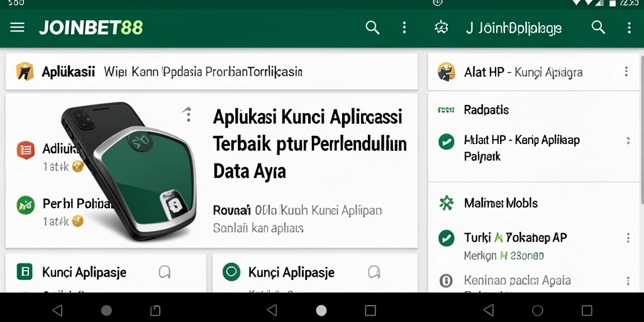Open the dotted options icon above phone image
This screenshot has width=644, height=322.
click(187, 114)
